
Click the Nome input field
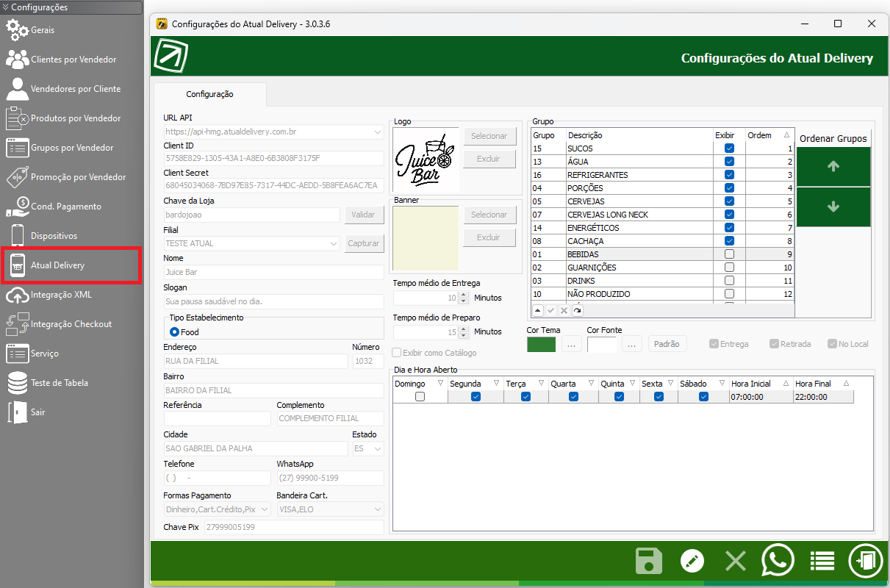273,272
